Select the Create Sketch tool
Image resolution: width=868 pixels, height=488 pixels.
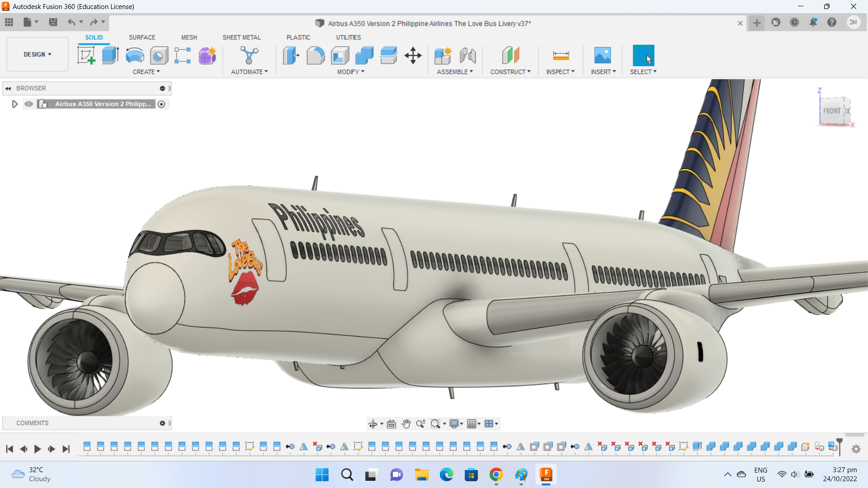[x=86, y=56]
